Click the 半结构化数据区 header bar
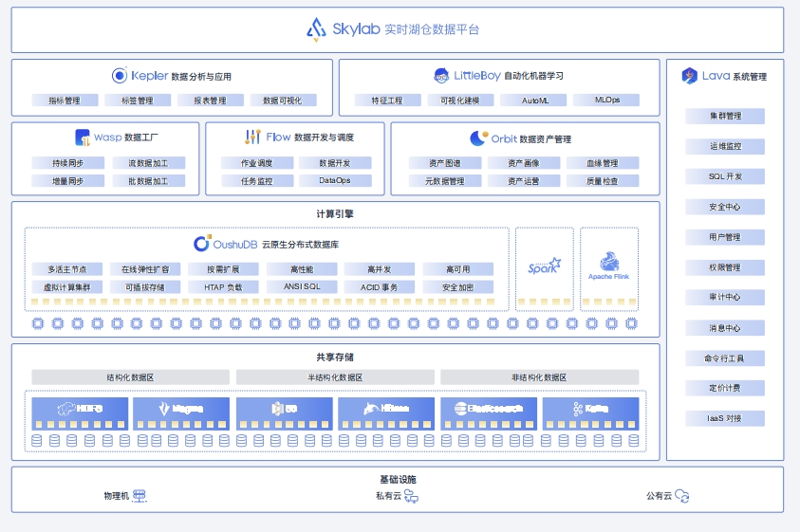The image size is (800, 532). click(335, 377)
